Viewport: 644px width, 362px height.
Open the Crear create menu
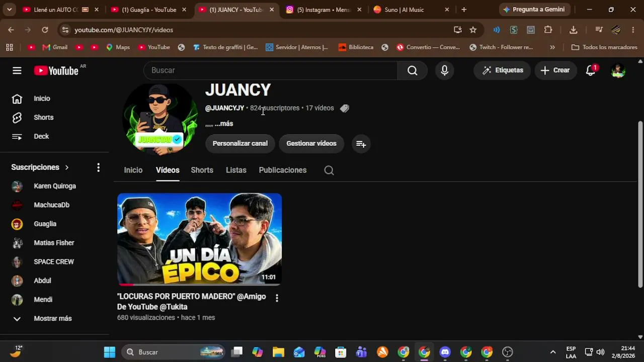click(x=555, y=70)
